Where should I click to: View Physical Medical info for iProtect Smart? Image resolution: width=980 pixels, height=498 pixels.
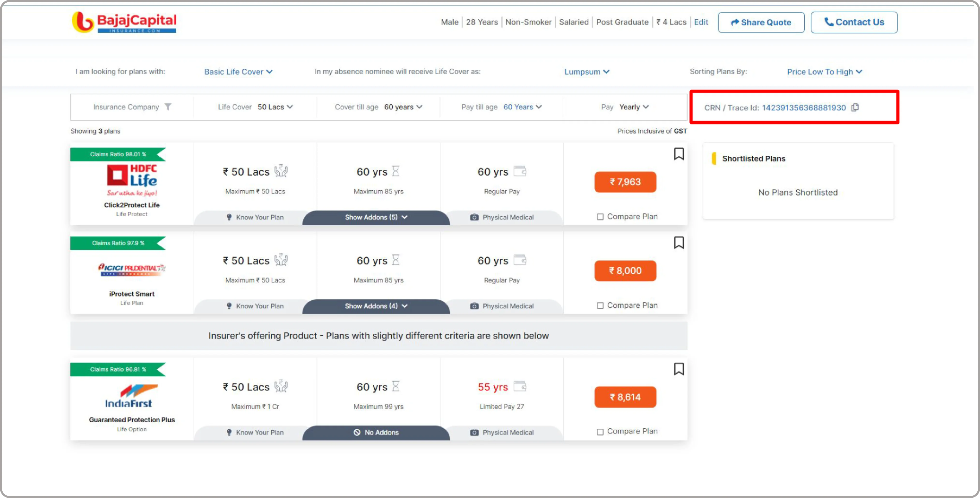point(502,306)
